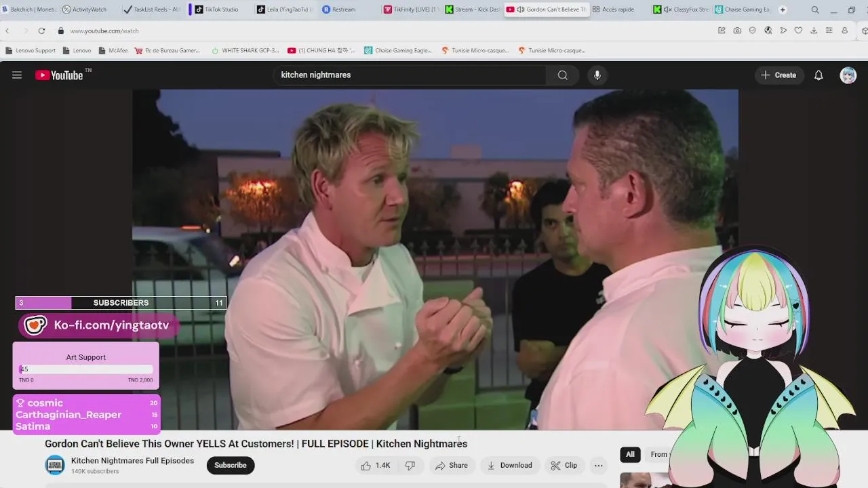The image size is (868, 488).
Task: Switch to the Accès rapide tab
Action: 614,9
